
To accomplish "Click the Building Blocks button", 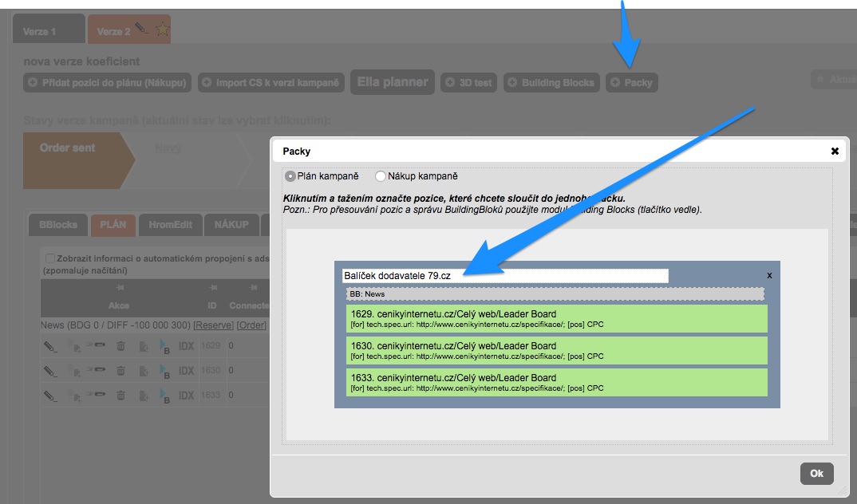I will point(551,83).
